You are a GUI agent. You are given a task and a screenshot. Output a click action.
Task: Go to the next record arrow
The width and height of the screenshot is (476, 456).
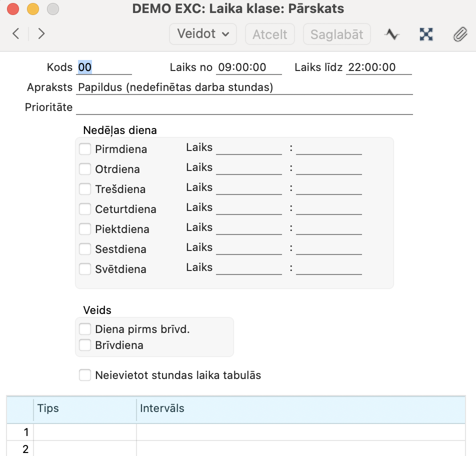click(x=41, y=33)
